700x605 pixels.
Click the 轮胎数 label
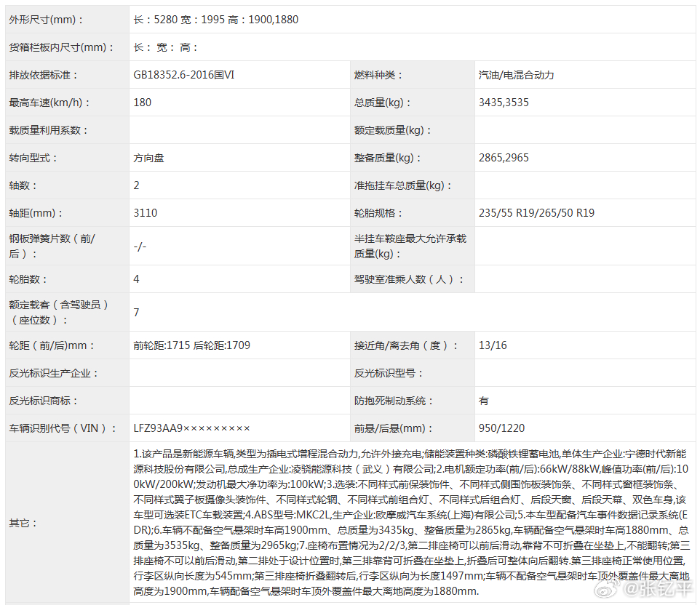(x=28, y=279)
